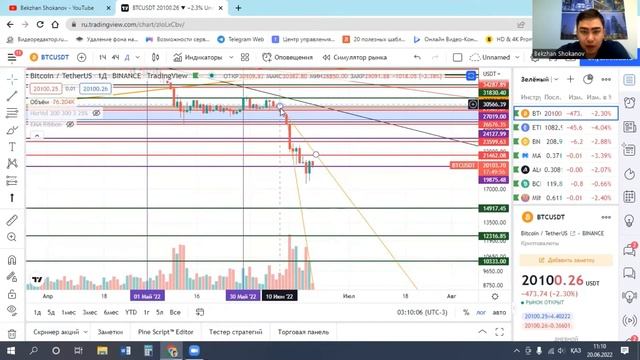Toggle the авто auto scale

click(499, 312)
